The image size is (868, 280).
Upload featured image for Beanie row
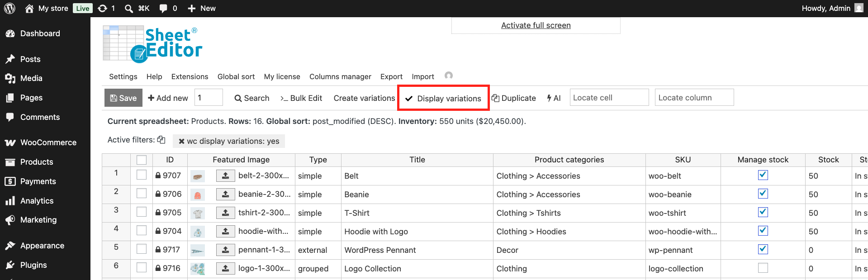225,194
